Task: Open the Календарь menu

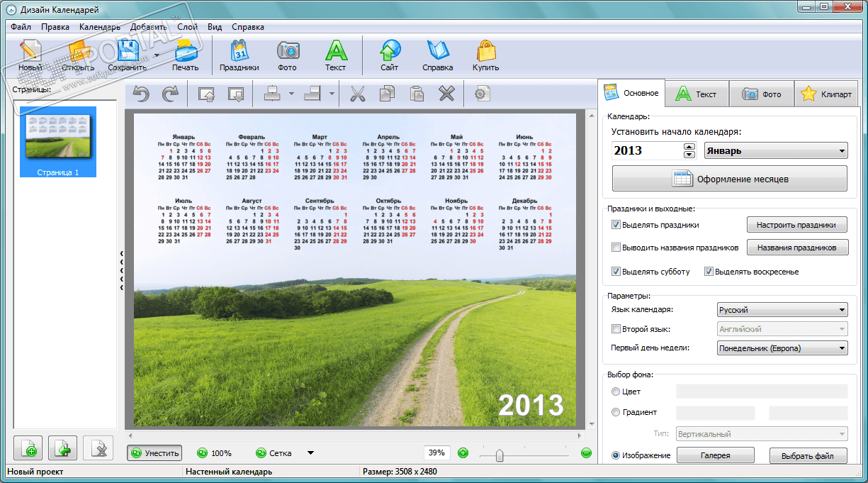Action: [x=100, y=27]
